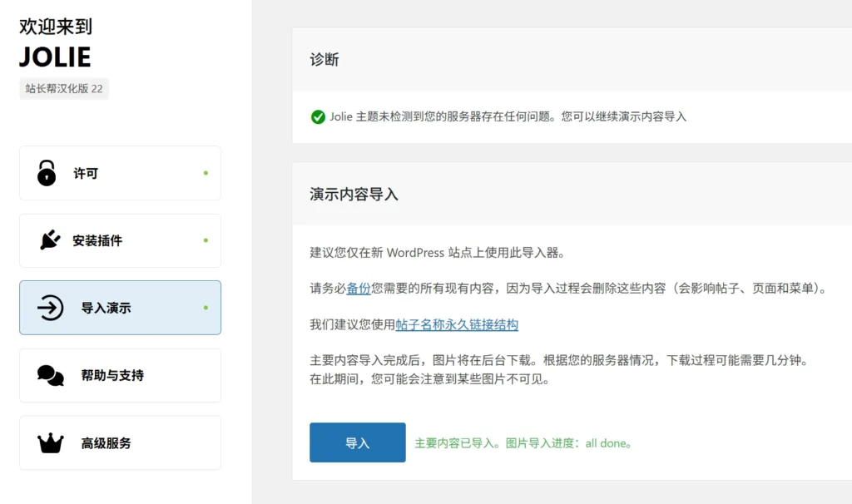
Task: Click the green status dot beside 导入演示
Action: pos(206,308)
